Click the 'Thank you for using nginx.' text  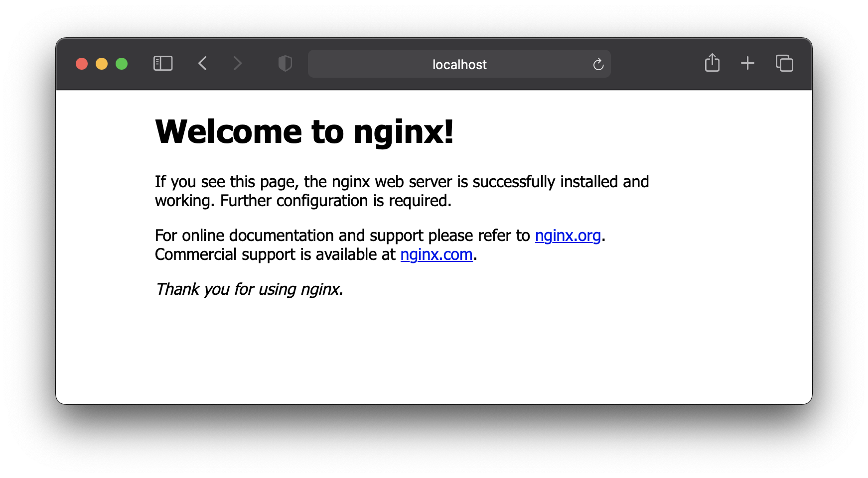coord(249,289)
